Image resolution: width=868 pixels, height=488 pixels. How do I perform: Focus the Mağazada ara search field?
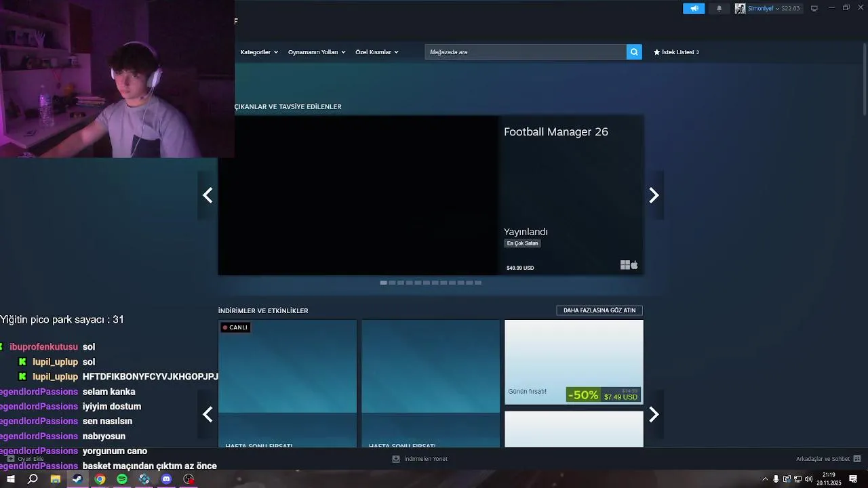[x=526, y=52]
